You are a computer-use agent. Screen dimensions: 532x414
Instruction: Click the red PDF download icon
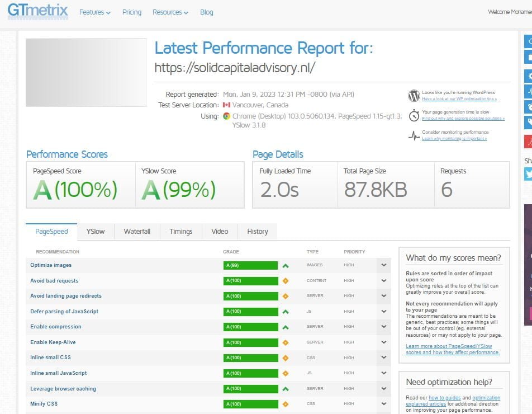pyautogui.click(x=529, y=141)
